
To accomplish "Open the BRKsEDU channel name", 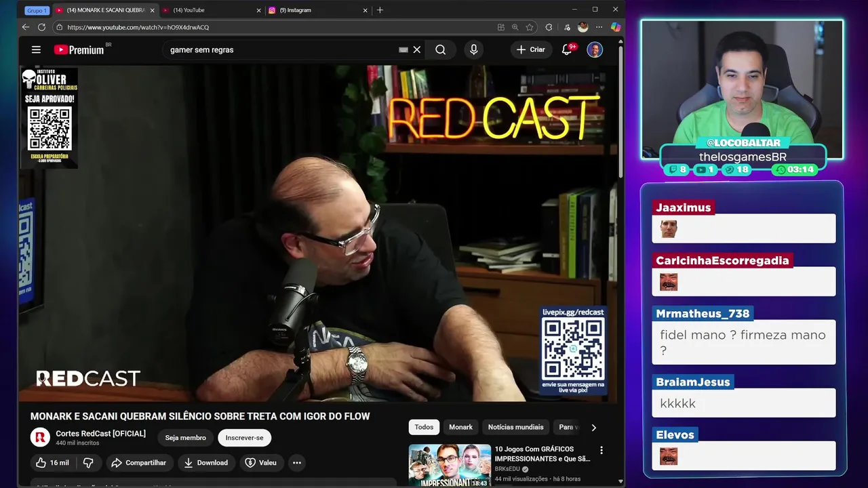I will click(x=507, y=468).
